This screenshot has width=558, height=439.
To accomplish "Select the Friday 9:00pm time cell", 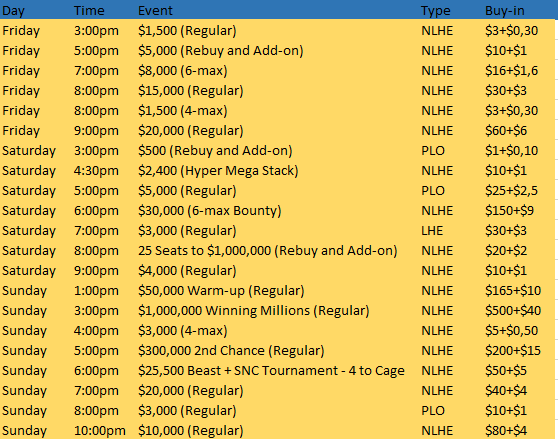I will (96, 131).
